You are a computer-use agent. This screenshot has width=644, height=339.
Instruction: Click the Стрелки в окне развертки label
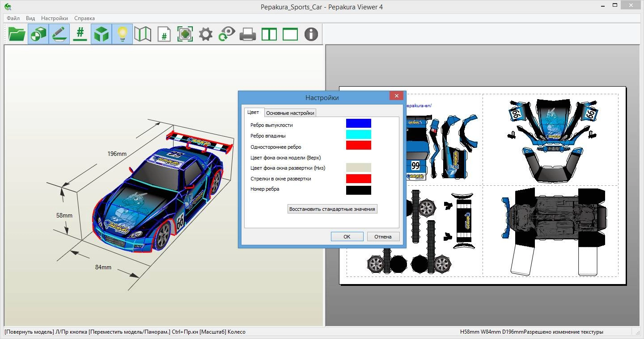(281, 179)
